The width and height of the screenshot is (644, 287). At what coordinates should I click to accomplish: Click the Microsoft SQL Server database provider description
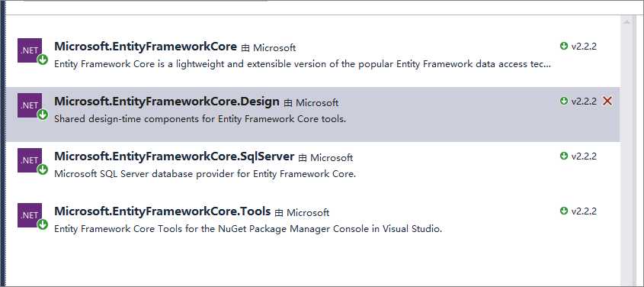[205, 174]
